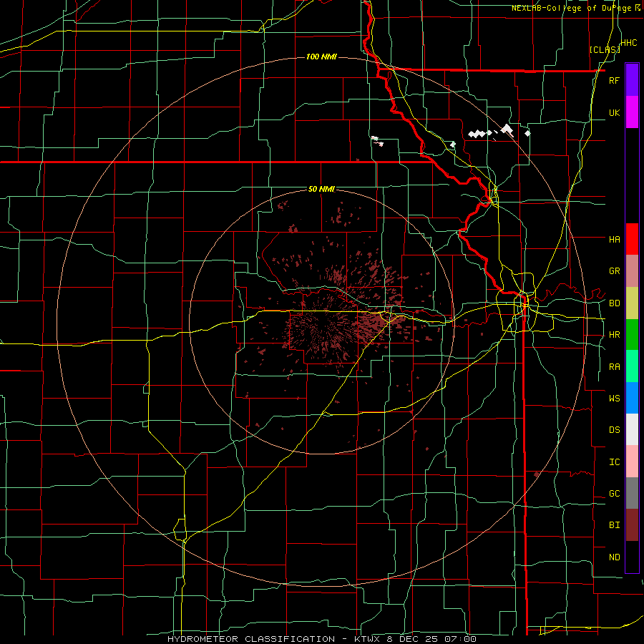Click the magenta UK legend color swatch
This screenshot has width=644, height=644.
click(632, 112)
